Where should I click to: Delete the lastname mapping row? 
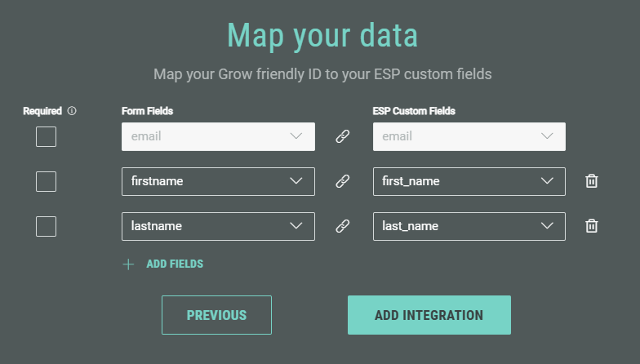592,226
